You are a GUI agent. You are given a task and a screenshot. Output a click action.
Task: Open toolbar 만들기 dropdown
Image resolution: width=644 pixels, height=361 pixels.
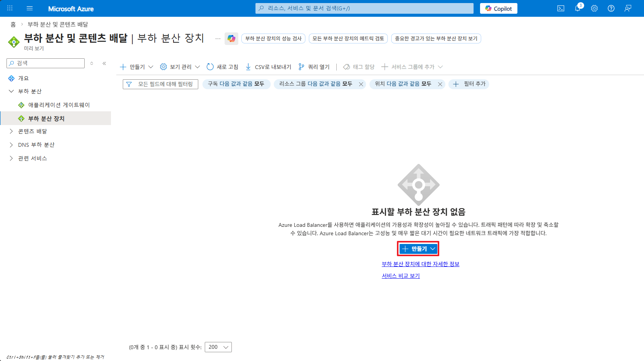point(137,67)
